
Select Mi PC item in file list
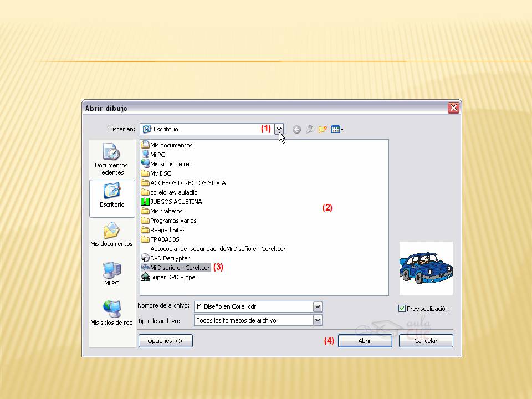click(x=153, y=155)
